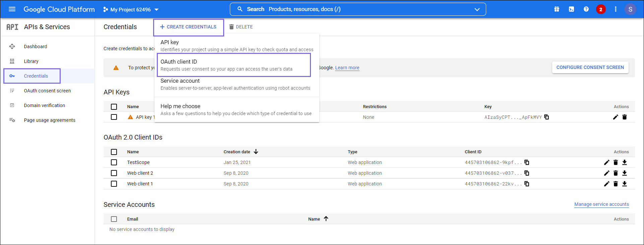Click the Create Credentials button

pyautogui.click(x=188, y=27)
